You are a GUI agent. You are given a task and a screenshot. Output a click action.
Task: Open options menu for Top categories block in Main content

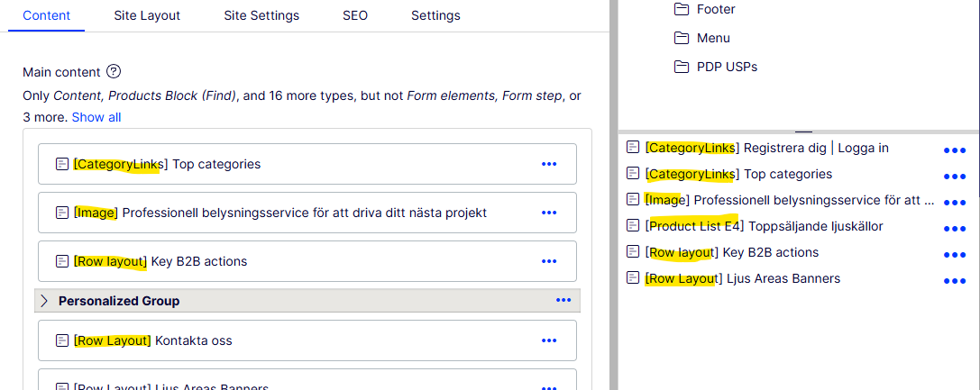pos(549,164)
